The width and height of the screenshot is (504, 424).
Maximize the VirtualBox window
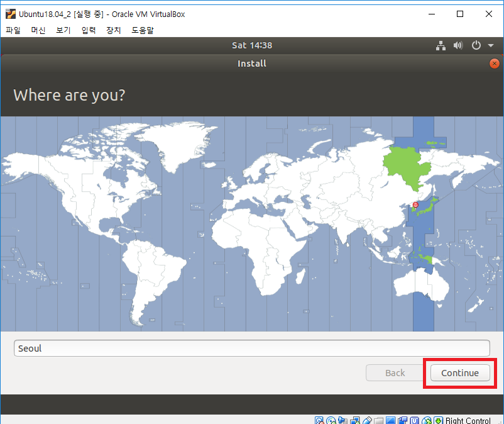(x=460, y=14)
